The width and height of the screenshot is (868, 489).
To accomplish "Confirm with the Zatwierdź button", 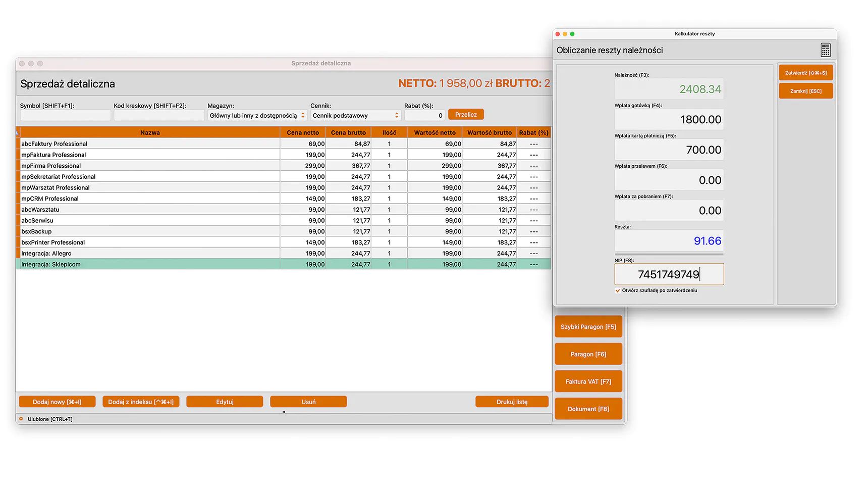I will tap(805, 73).
